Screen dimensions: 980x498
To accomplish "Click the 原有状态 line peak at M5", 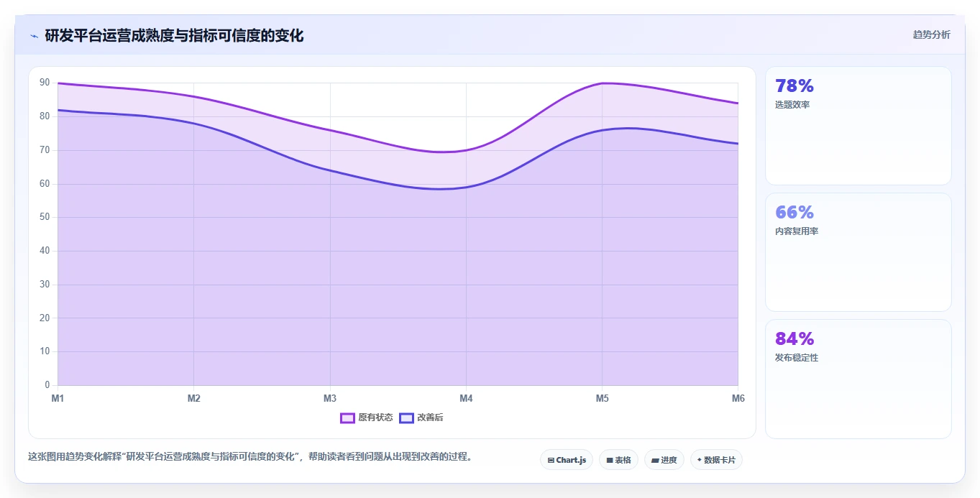I will click(602, 83).
